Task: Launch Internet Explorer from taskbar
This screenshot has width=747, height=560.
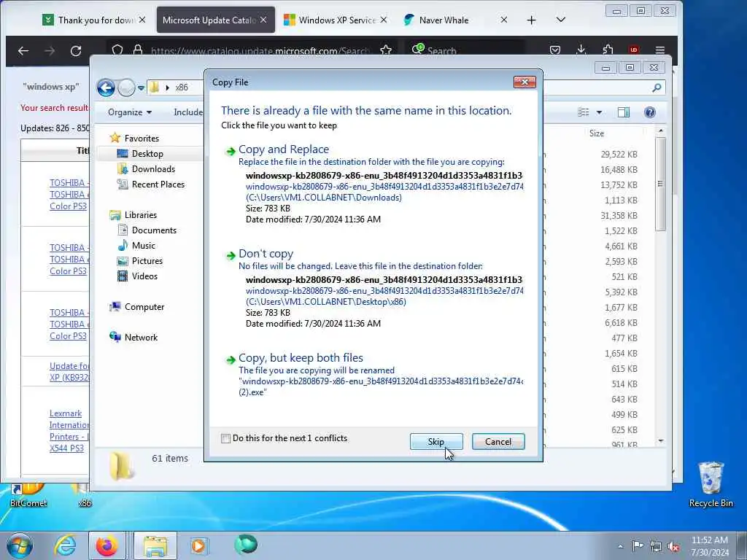Action: pos(65,545)
